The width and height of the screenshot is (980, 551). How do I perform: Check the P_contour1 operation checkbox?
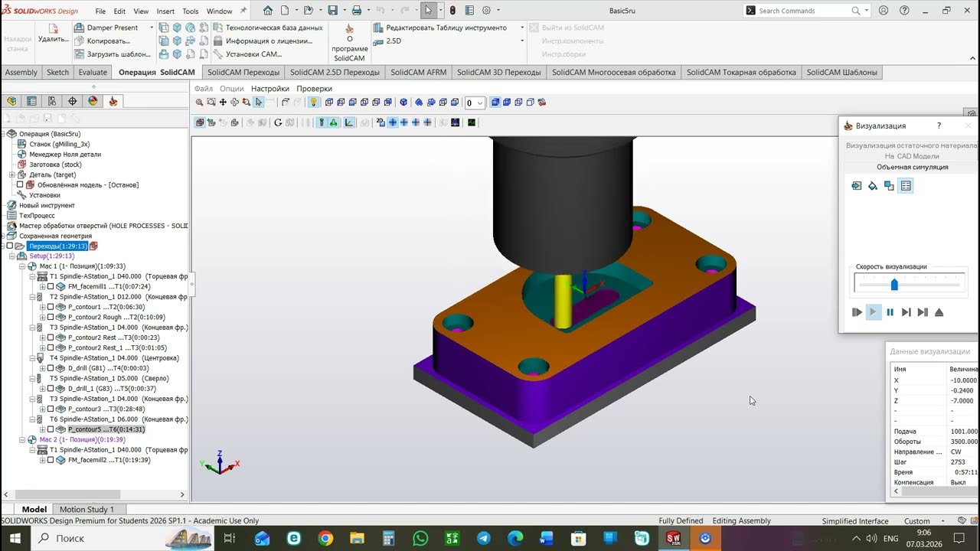tap(51, 307)
